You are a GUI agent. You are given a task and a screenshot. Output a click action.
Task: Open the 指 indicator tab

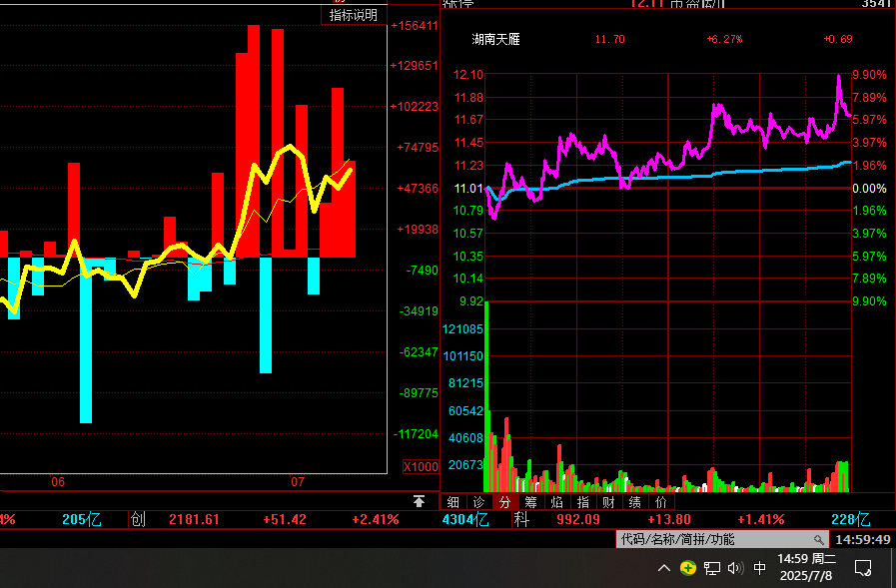pyautogui.click(x=583, y=502)
